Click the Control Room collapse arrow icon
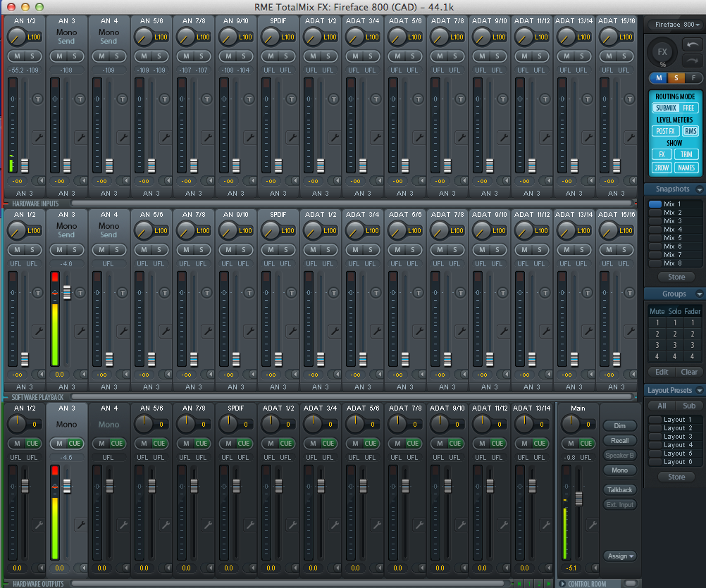 pos(562,584)
